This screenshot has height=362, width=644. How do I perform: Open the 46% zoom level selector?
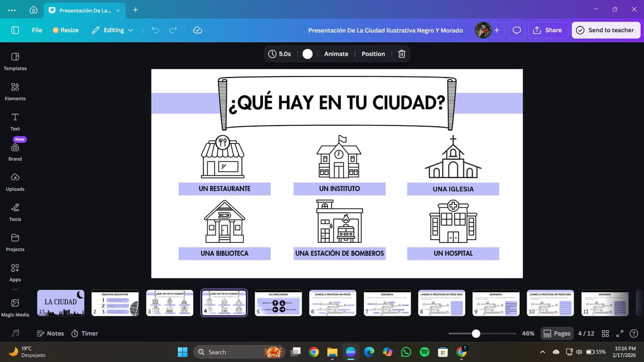(x=528, y=333)
